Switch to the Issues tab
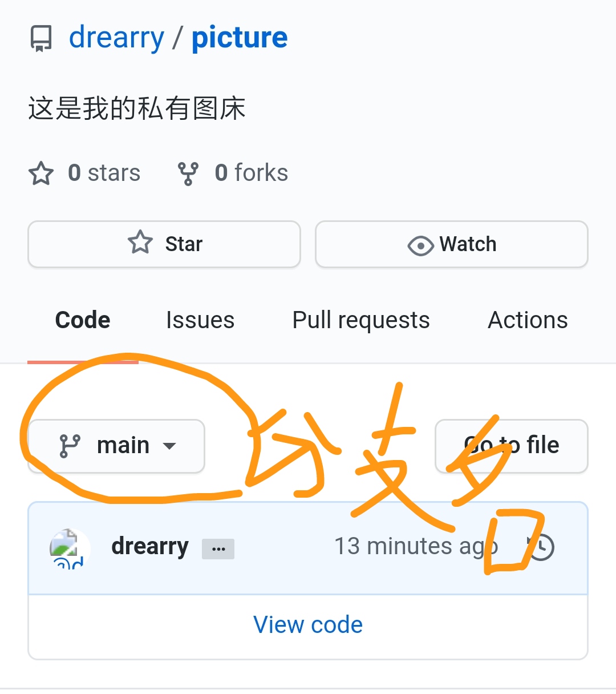 pos(200,320)
